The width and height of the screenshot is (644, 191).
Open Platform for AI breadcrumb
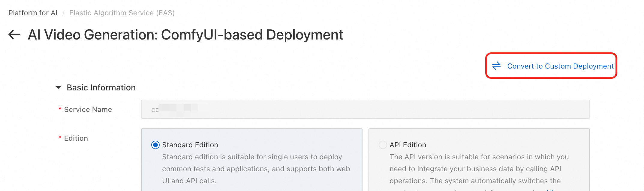coord(33,13)
